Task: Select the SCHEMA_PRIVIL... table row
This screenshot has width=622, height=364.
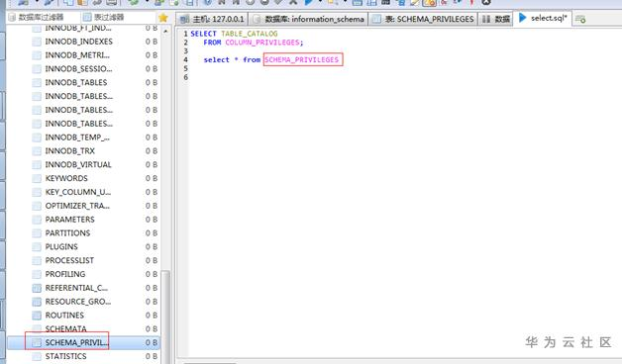Action: point(83,342)
